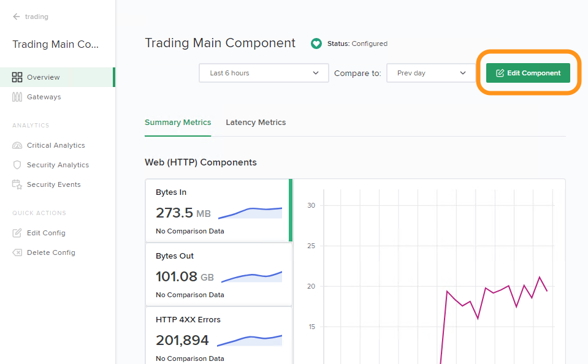Open the Overview menu item
This screenshot has height=364, width=588.
point(58,77)
